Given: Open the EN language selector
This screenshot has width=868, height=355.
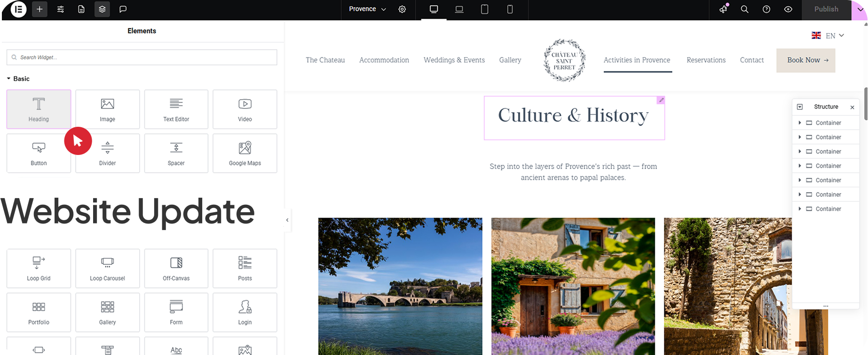Looking at the screenshot, I should (828, 36).
